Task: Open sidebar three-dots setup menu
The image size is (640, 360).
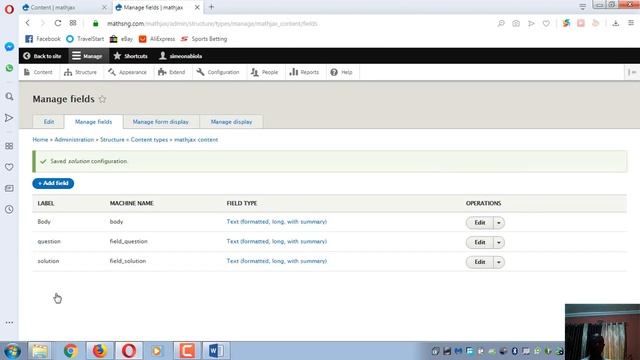Action: (x=9, y=322)
